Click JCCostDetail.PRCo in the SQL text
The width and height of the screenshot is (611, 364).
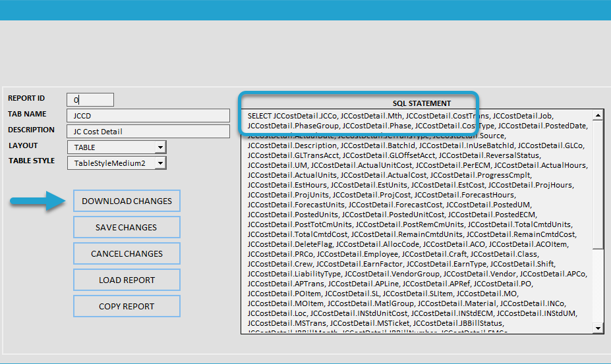tap(281, 254)
